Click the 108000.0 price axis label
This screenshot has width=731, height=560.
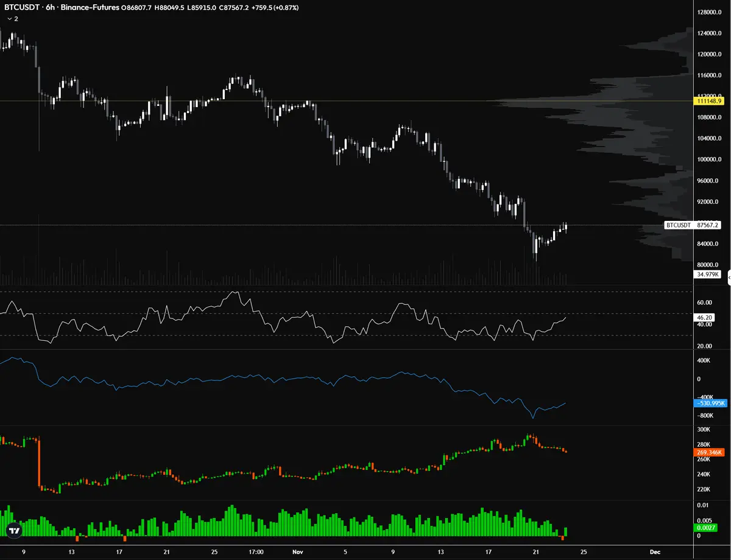709,117
